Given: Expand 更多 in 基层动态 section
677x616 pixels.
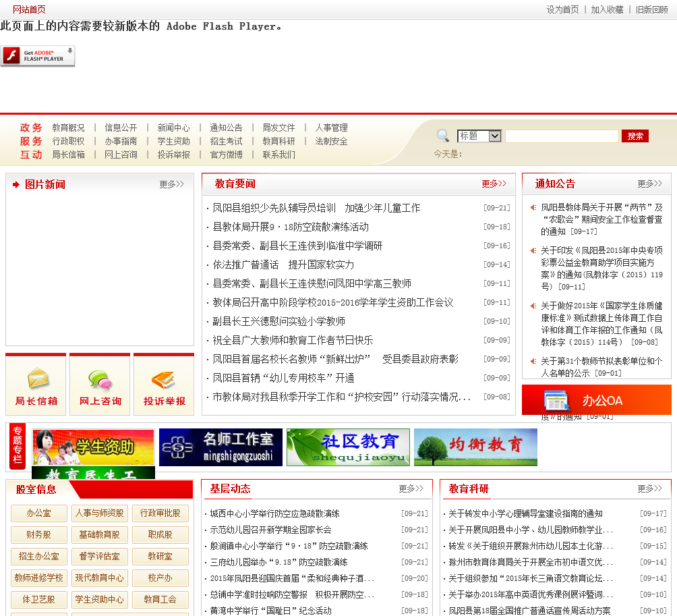Looking at the screenshot, I should point(411,488).
